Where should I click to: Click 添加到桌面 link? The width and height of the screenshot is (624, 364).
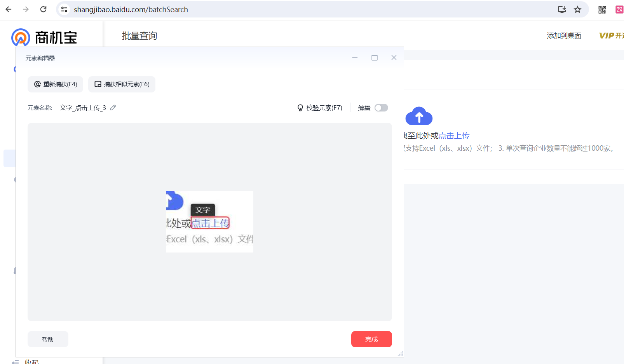coord(564,36)
